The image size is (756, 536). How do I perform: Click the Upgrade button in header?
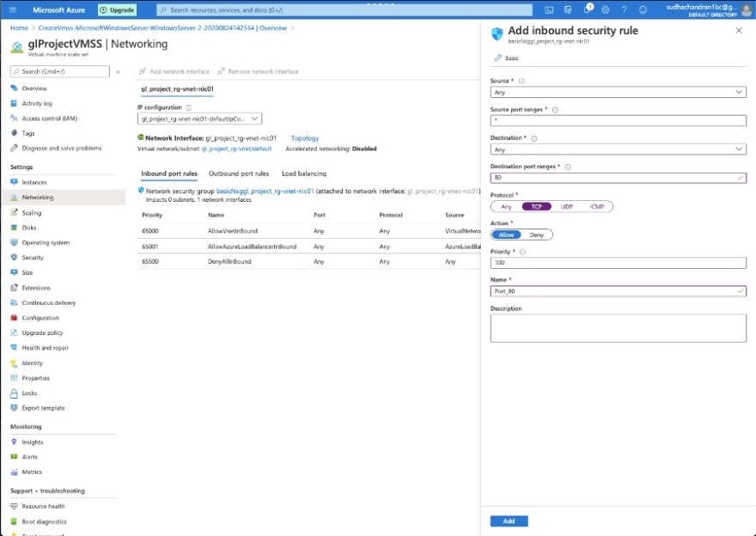point(117,9)
